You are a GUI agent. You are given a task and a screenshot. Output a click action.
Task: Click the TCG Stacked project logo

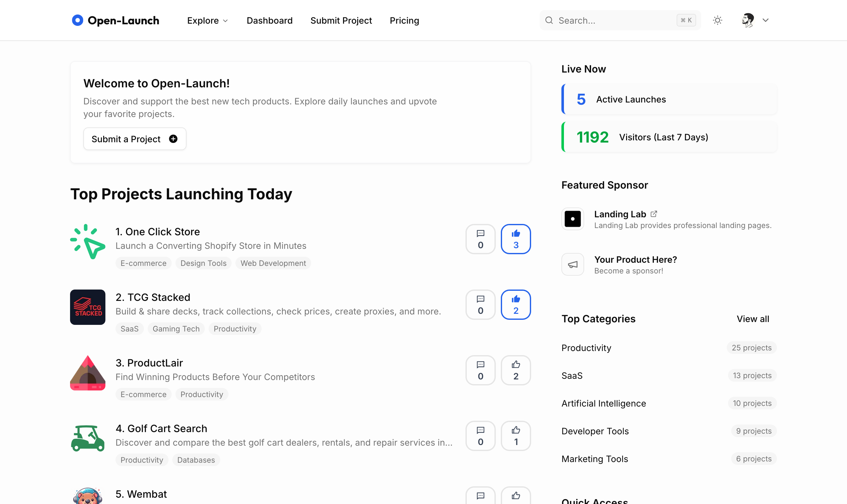(x=88, y=307)
